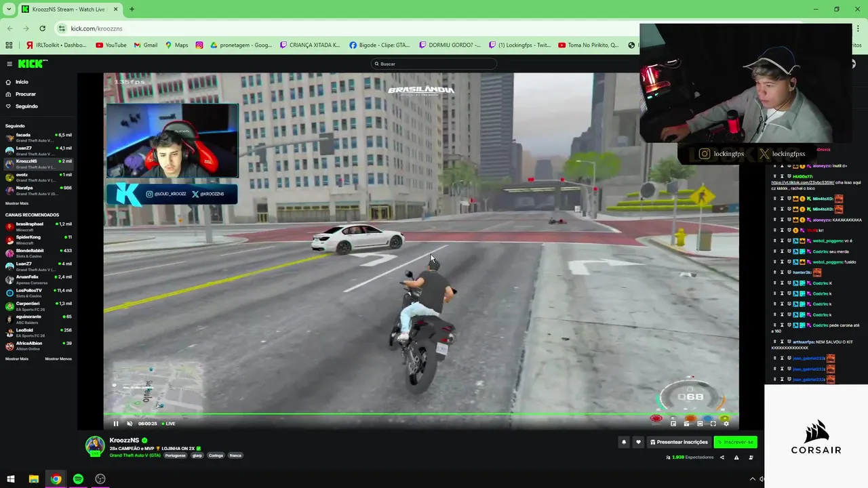
Task: Open the pronetagem Google Drive bookmark
Action: [241, 45]
